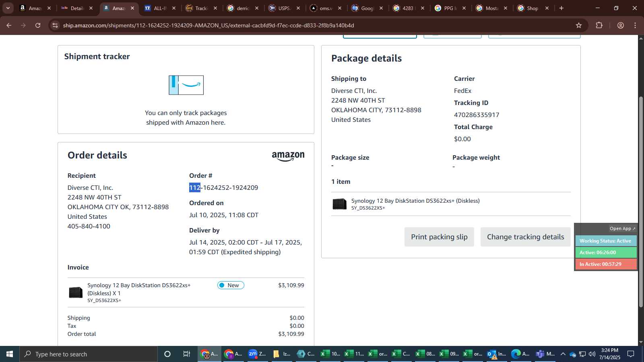Click Change tracking details button
Image resolution: width=644 pixels, height=362 pixels.
[525, 237]
